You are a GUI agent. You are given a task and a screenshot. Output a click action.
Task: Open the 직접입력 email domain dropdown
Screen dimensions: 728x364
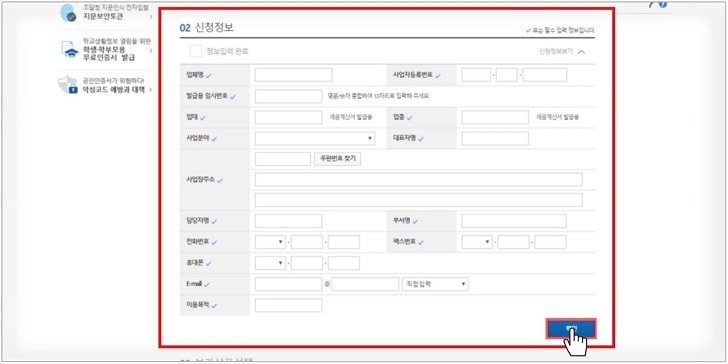click(435, 284)
